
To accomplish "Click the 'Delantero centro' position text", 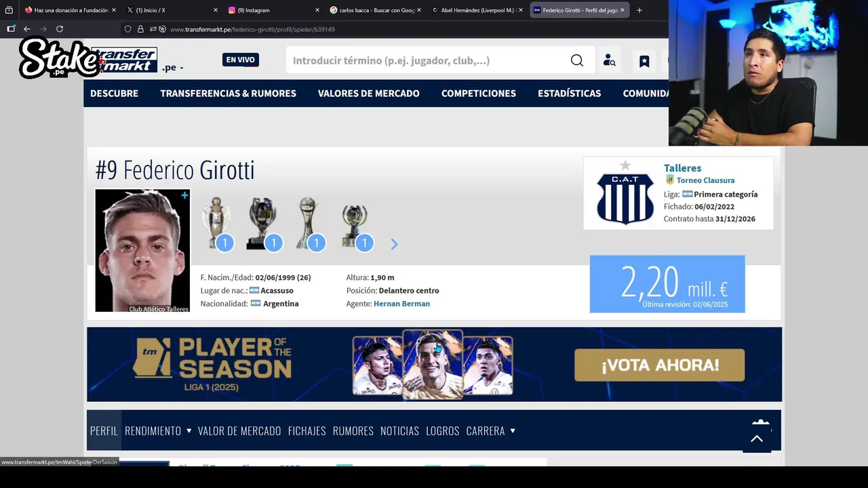I will (409, 291).
